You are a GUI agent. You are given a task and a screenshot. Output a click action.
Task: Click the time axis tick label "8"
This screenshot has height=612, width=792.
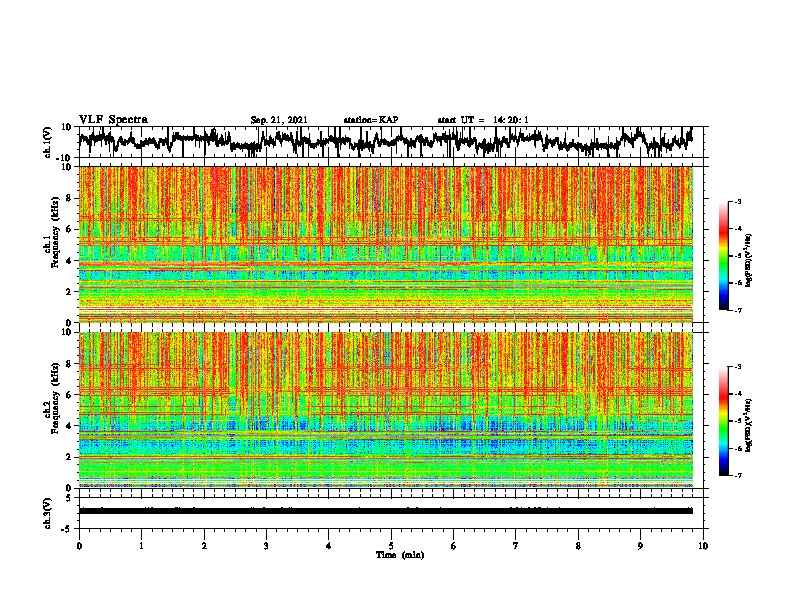tap(578, 545)
